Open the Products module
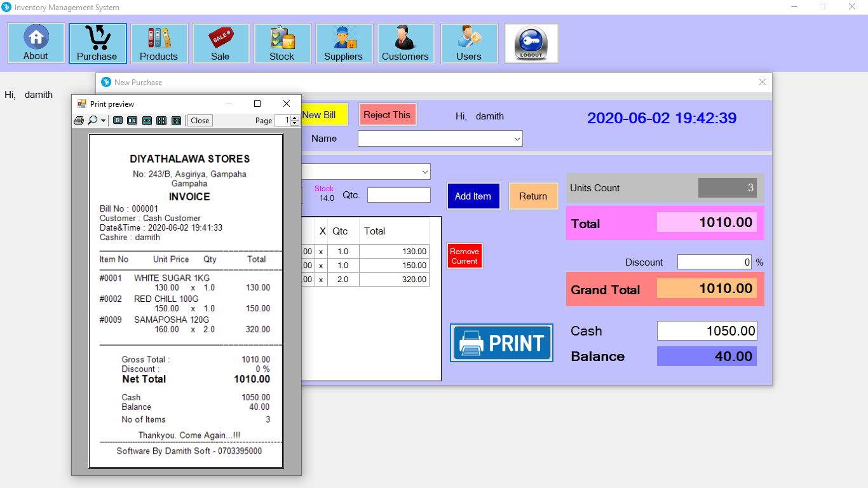This screenshot has width=868, height=488. (x=159, y=43)
